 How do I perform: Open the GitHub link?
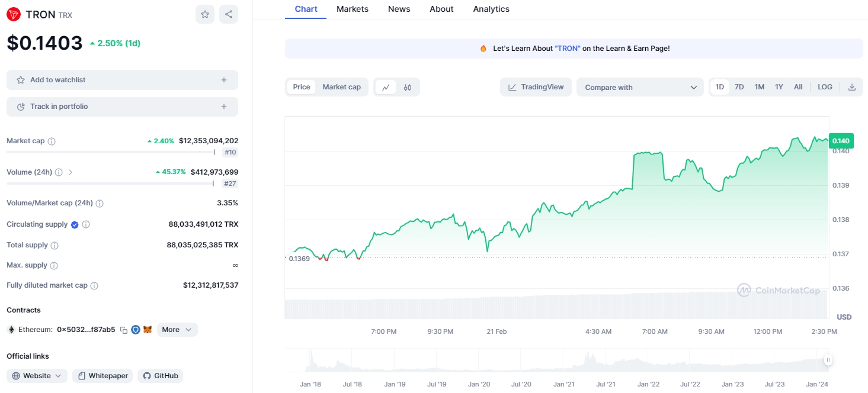pyautogui.click(x=161, y=376)
